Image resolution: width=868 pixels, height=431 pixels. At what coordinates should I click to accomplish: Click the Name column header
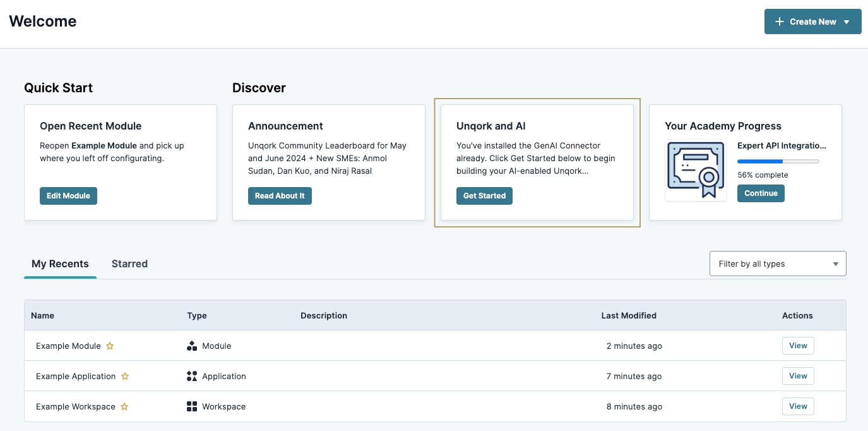42,315
